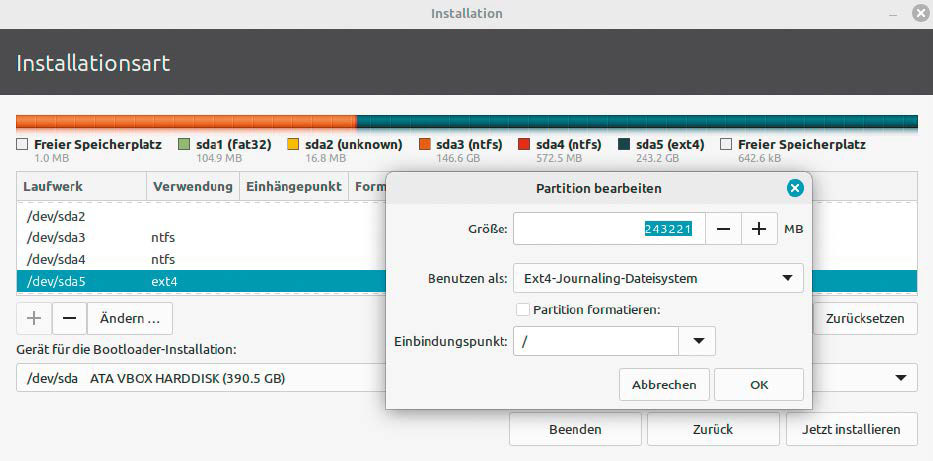Screen dimensions: 933x461
Task: Click the sda2 (unknown) yellow legend swatch
Action: [293, 145]
